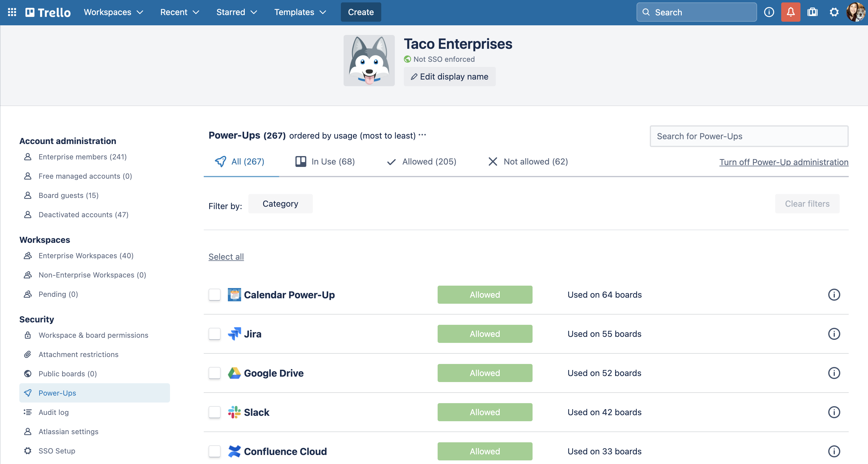Image resolution: width=868 pixels, height=464 pixels.
Task: Select the checkbox next to Jira
Action: (215, 334)
